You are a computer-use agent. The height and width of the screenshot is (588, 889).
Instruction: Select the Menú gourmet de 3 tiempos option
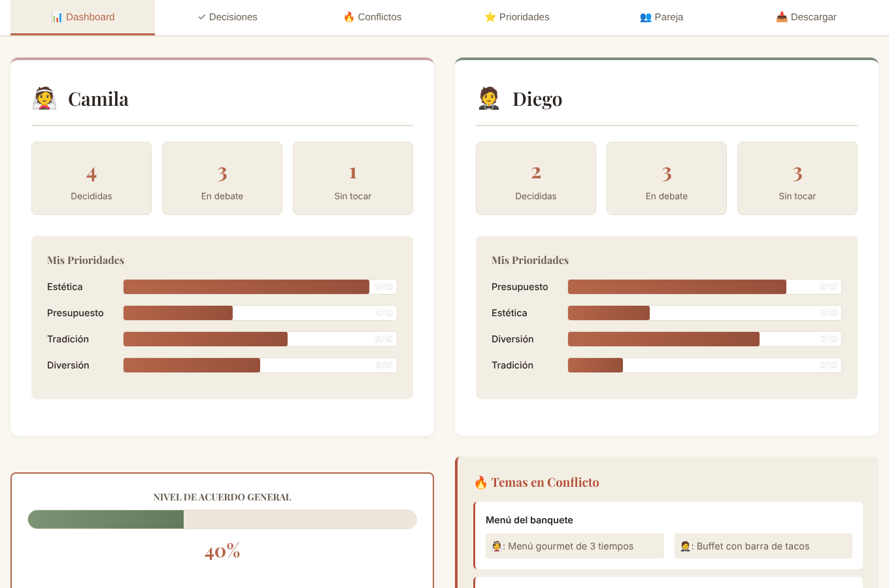[575, 546]
